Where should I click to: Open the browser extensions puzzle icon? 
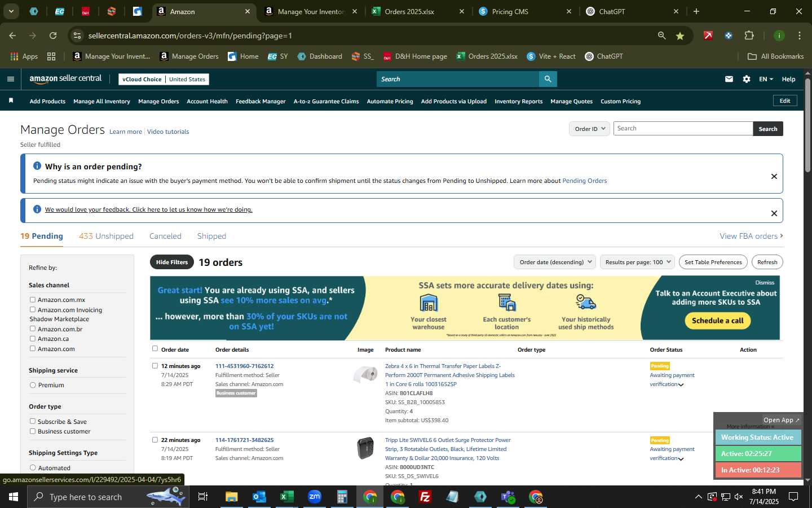coord(749,36)
